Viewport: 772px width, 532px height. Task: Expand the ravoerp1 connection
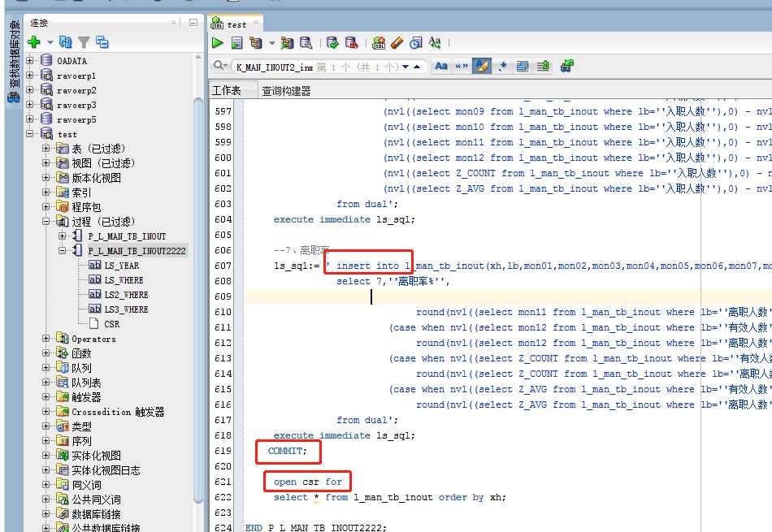[x=30, y=76]
